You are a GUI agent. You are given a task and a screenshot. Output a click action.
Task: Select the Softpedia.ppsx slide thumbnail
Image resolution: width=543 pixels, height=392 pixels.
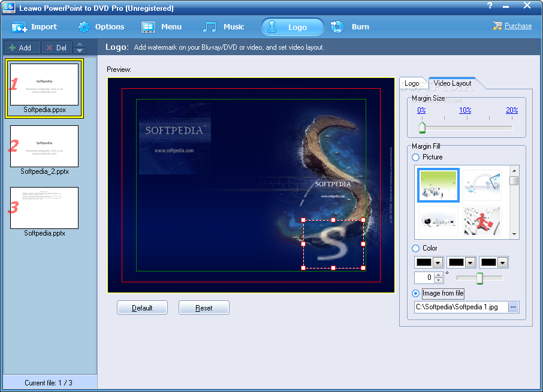click(x=44, y=84)
